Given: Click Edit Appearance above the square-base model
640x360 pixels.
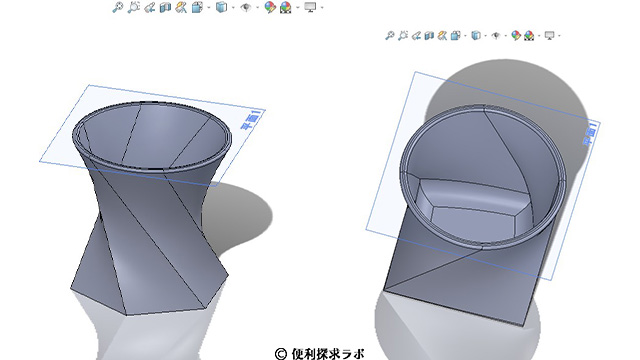Looking at the screenshot, I should 516,36.
